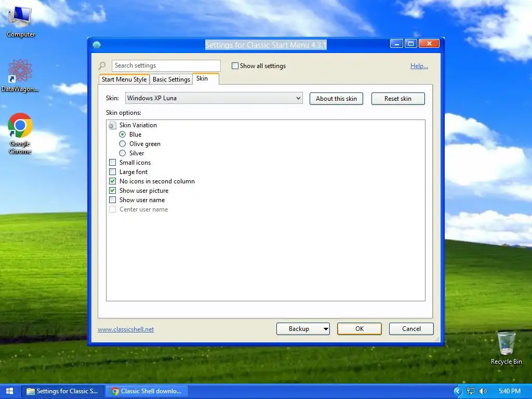Enable Show user name option
532x399 pixels.
coord(113,200)
